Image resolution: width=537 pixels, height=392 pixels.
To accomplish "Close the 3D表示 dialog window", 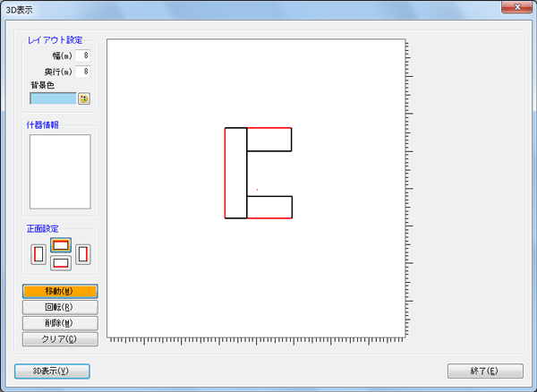I will pos(517,7).
